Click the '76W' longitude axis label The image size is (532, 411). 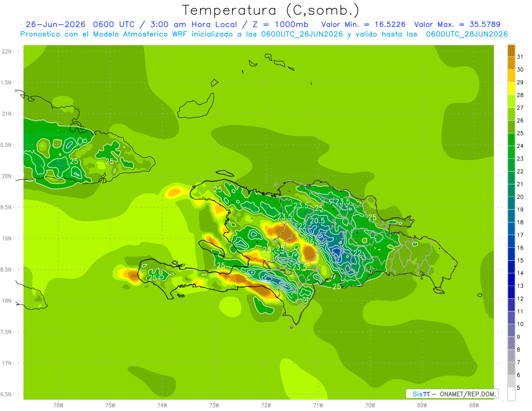point(58,405)
